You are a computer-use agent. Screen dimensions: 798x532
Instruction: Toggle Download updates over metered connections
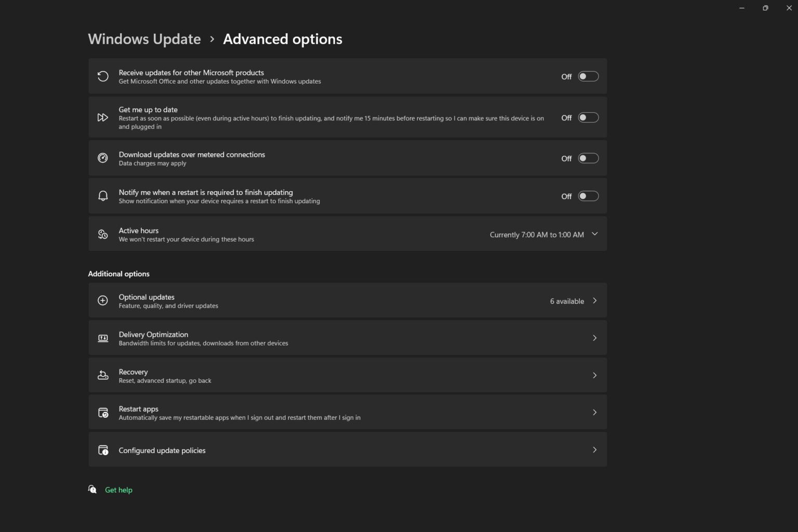pyautogui.click(x=588, y=158)
